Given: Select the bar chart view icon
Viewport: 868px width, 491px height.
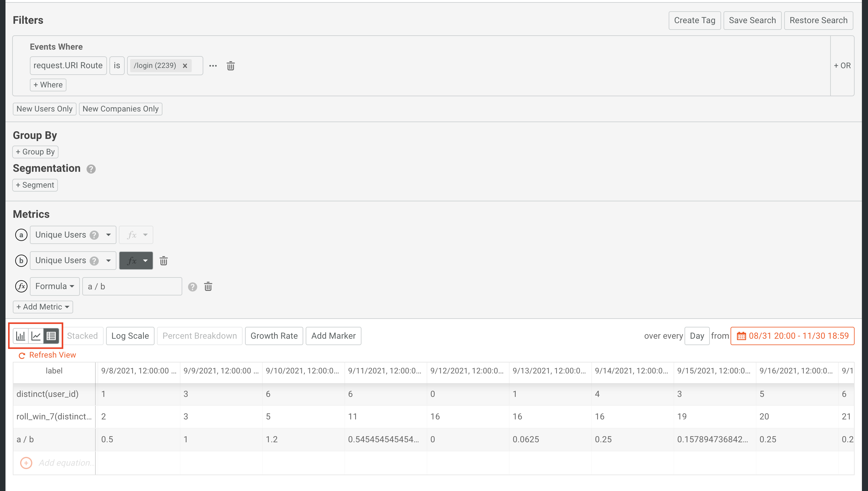Looking at the screenshot, I should 21,336.
